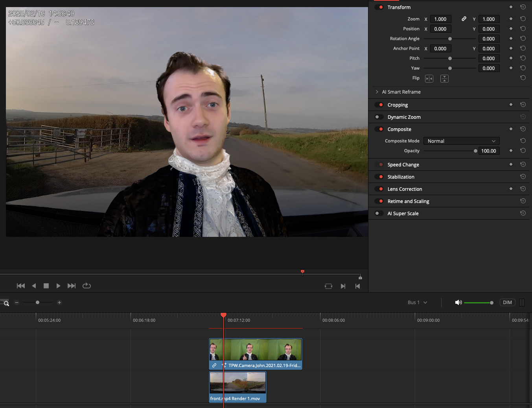532x408 pixels.
Task: Expand the Retime and Scaling section
Action: (x=408, y=201)
